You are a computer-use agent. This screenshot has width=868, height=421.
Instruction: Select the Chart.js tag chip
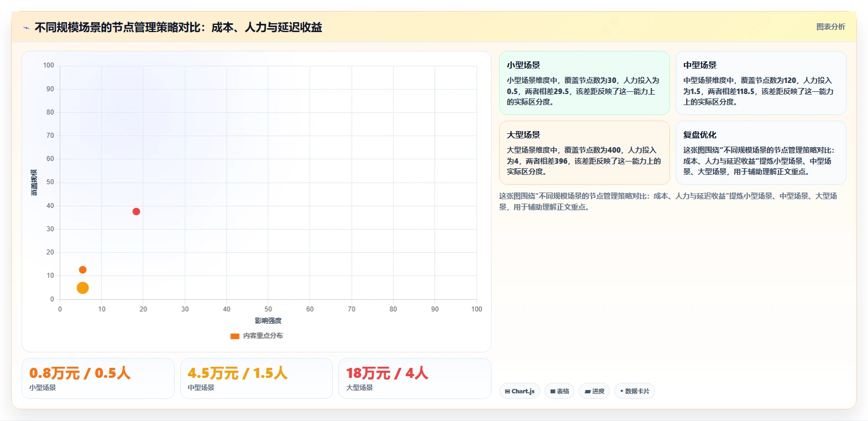point(520,391)
